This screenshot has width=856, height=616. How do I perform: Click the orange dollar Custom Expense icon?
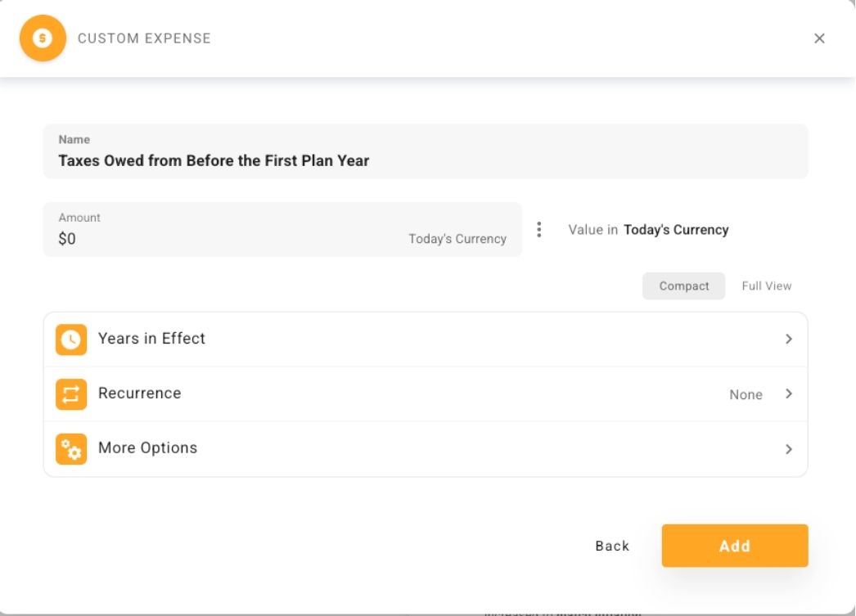(42, 38)
